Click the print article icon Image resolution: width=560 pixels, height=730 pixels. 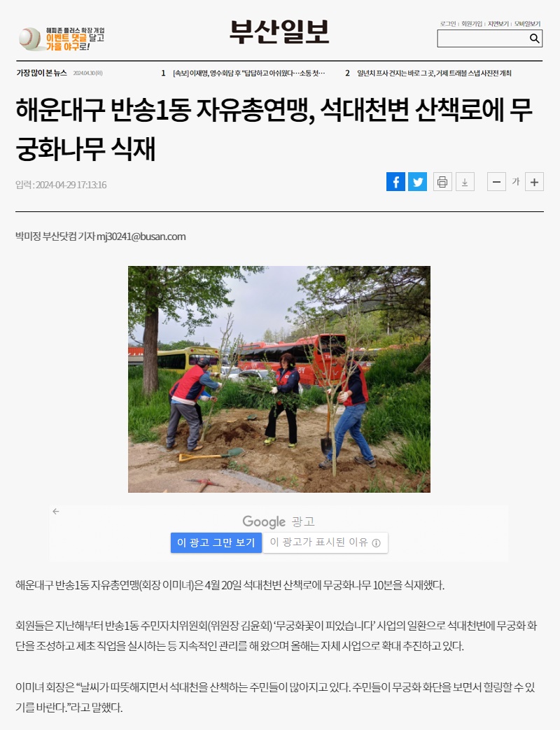click(442, 181)
